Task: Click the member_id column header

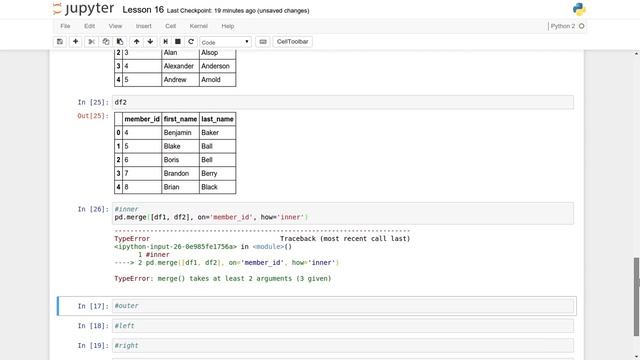Action: click(x=142, y=119)
